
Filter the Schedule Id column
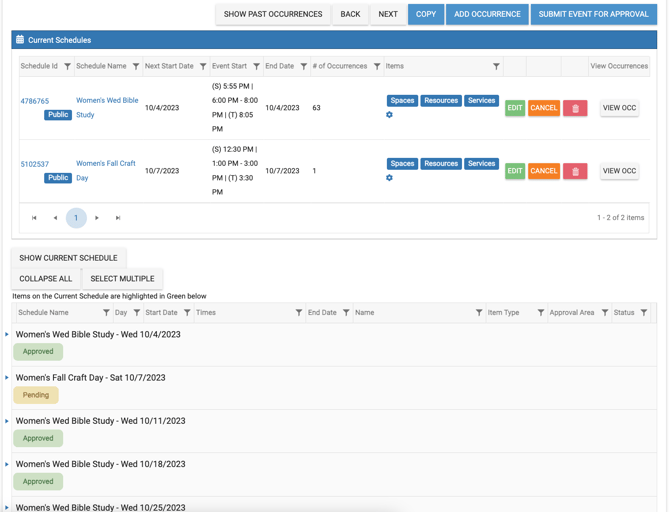click(x=68, y=67)
